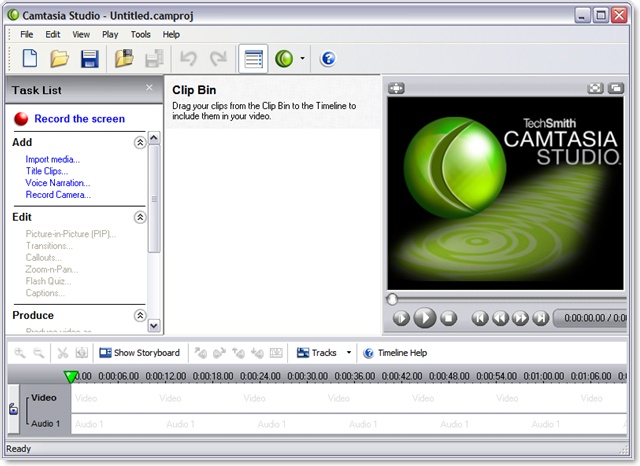640x466 pixels.
Task: Open Timeline Help
Action: pos(395,353)
